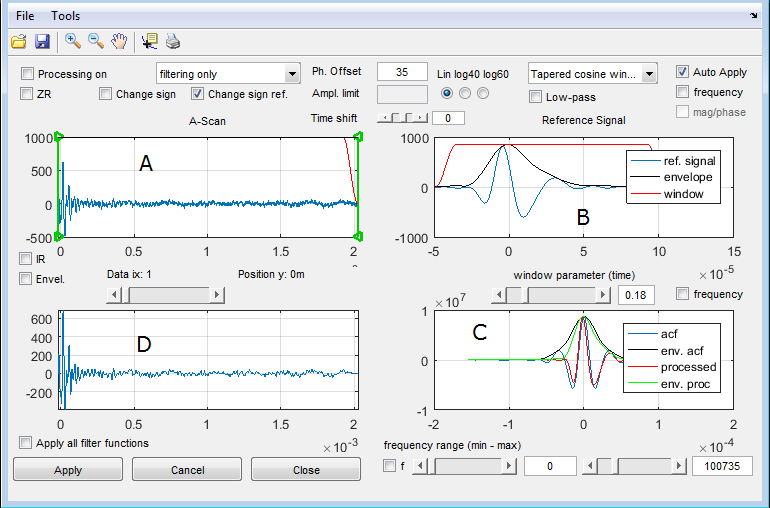Click the Data ix slider right arrow

tap(217, 295)
